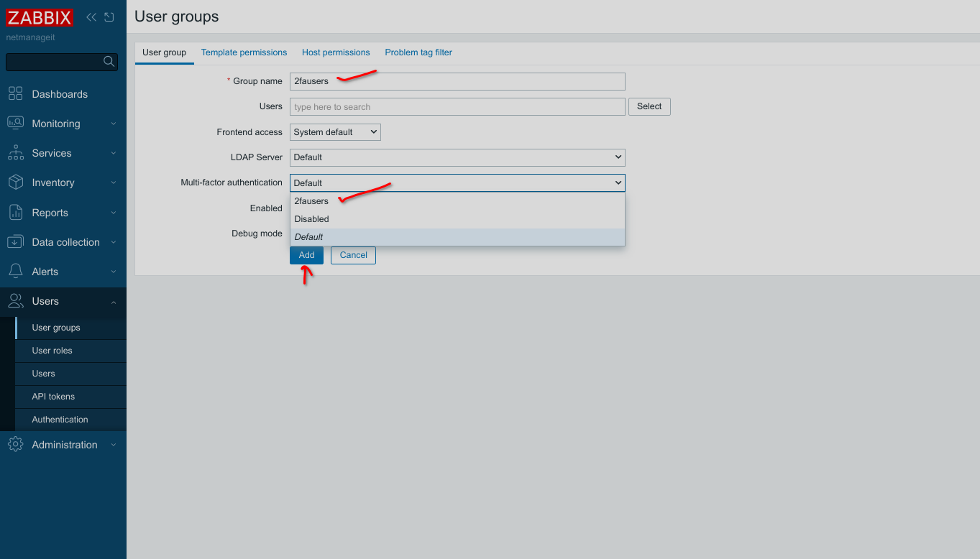Choose Disabled option in MFA dropdown
Viewport: 980px width, 559px height.
pos(311,219)
